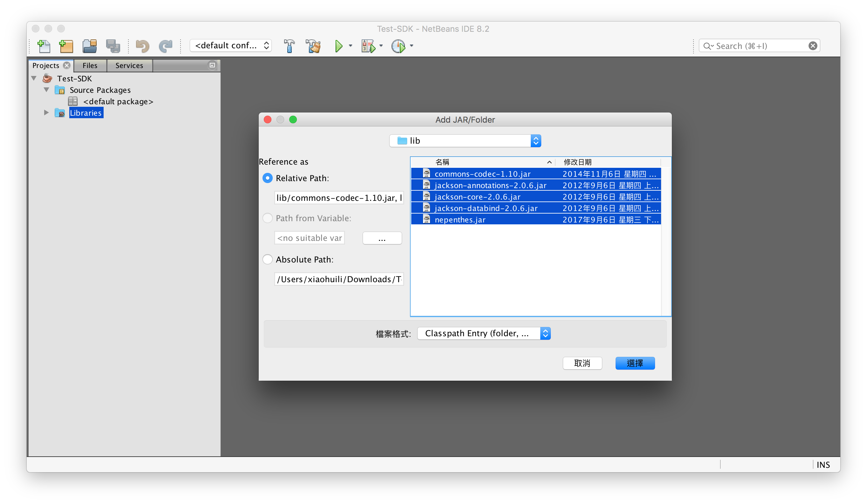The height and width of the screenshot is (504, 867).
Task: Sort files by 名稱 column header
Action: tap(482, 162)
